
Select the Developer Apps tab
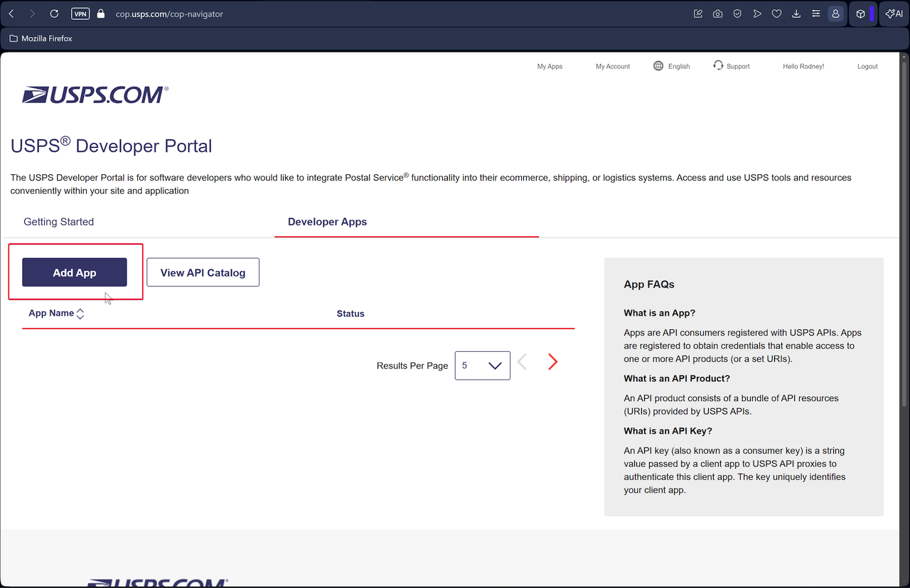327,222
